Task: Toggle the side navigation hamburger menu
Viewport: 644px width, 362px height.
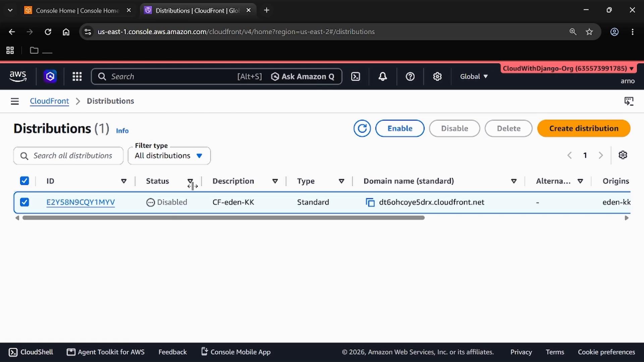Action: pos(15,101)
